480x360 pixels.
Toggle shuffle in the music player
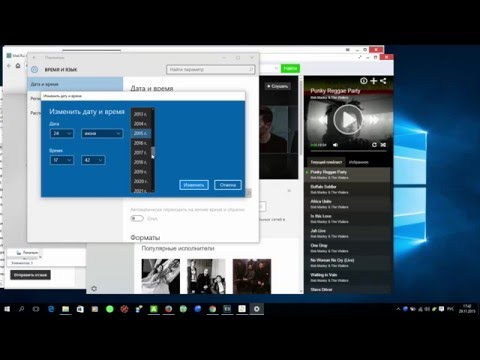(x=383, y=145)
